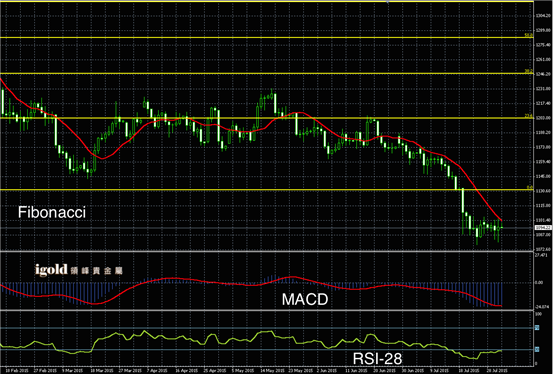This screenshot has width=553, height=374.
Task: Select the 38.2 Fibonacci level line
Action: (x=266, y=74)
